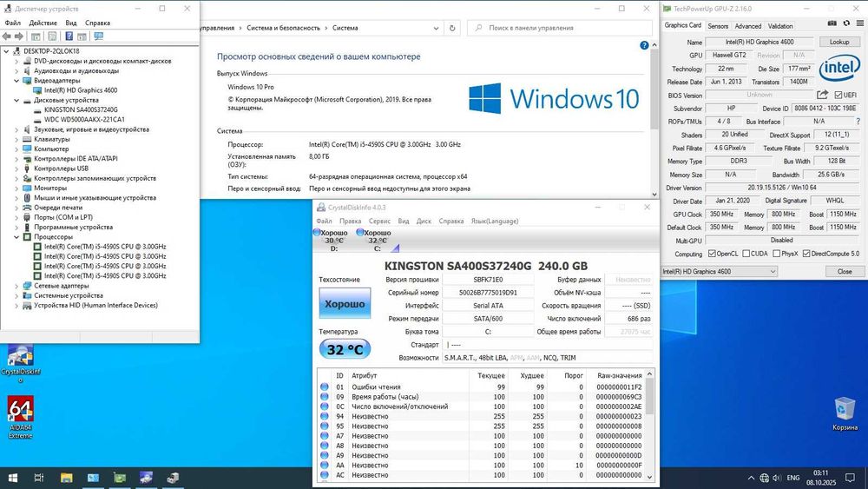868x489 pixels.
Task: Select drive D: status Хорошо 30 °C
Action: click(331, 241)
